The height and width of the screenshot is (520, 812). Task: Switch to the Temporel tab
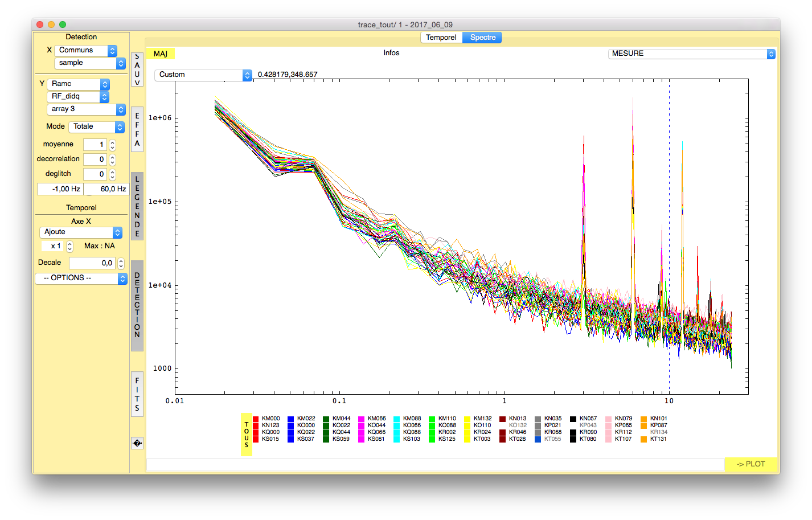click(x=441, y=38)
